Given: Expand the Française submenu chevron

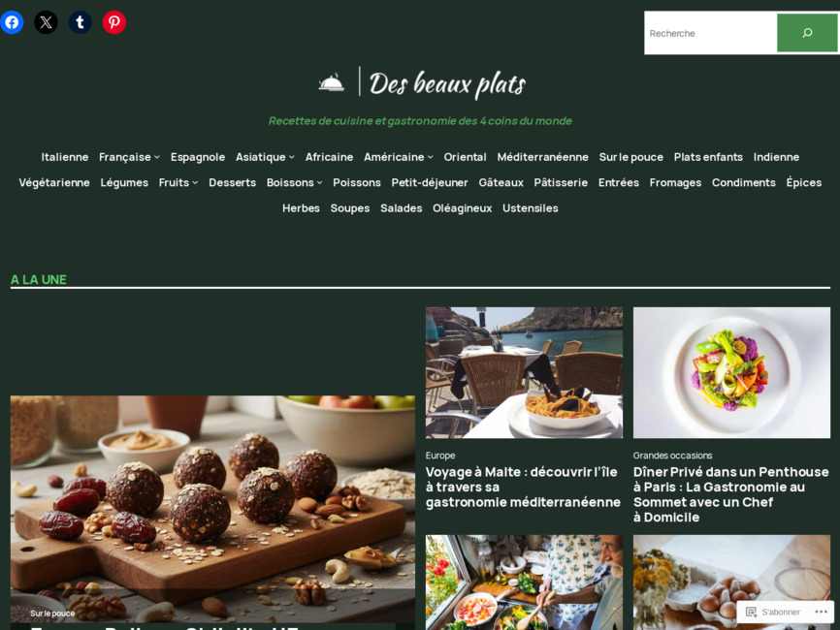Looking at the screenshot, I should (x=157, y=157).
